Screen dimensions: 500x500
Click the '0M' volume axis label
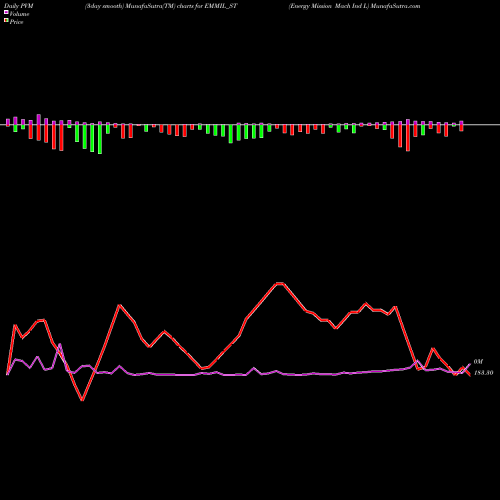[478, 362]
